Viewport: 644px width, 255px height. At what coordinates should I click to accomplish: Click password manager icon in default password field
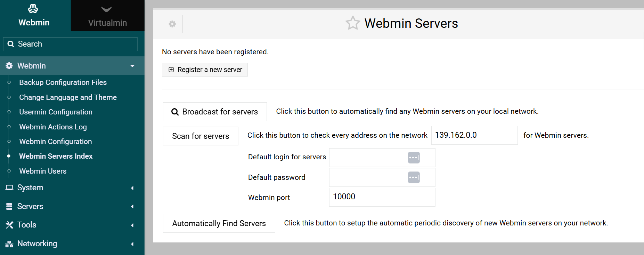(414, 177)
